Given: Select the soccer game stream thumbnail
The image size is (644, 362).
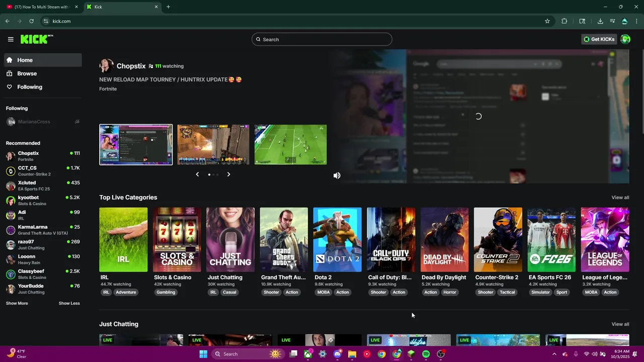Looking at the screenshot, I should point(290,145).
